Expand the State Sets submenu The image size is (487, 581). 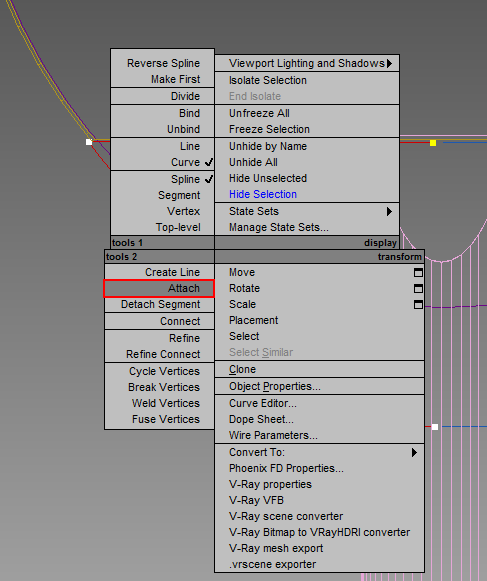click(x=307, y=211)
